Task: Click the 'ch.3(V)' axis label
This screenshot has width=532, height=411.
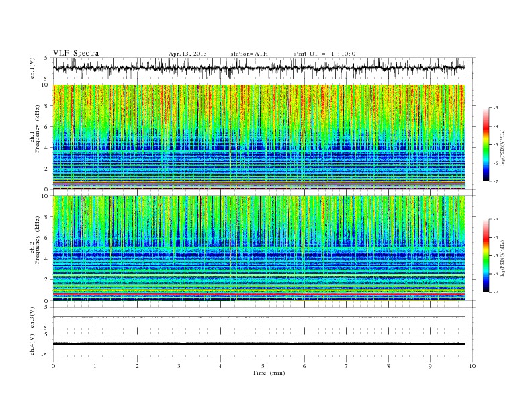Action: 32,319
